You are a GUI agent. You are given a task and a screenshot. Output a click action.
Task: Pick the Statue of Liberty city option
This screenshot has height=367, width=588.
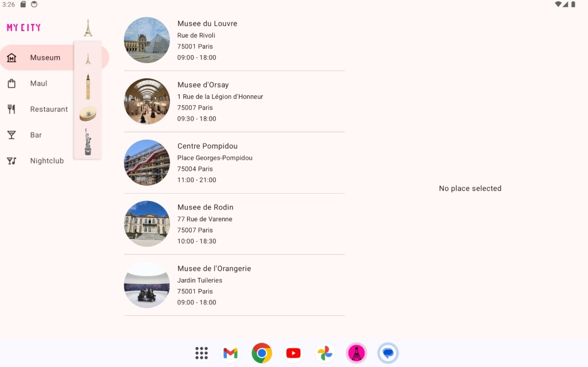[88, 141]
